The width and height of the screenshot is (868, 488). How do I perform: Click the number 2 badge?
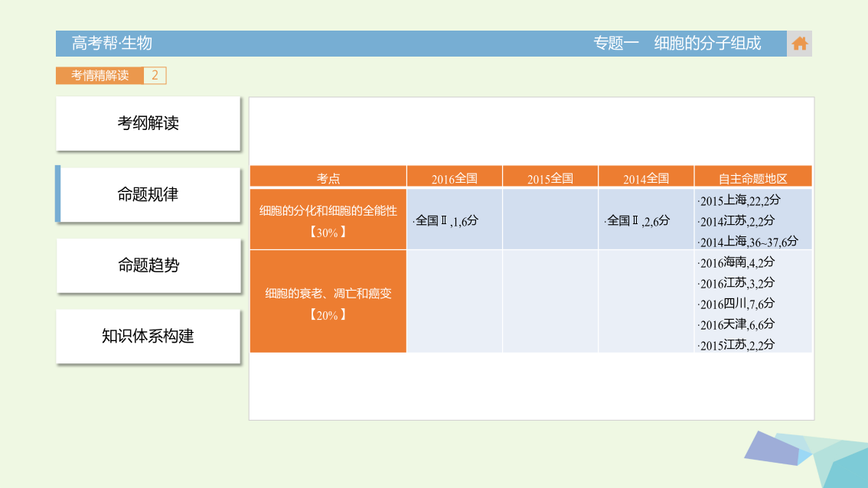[155, 75]
